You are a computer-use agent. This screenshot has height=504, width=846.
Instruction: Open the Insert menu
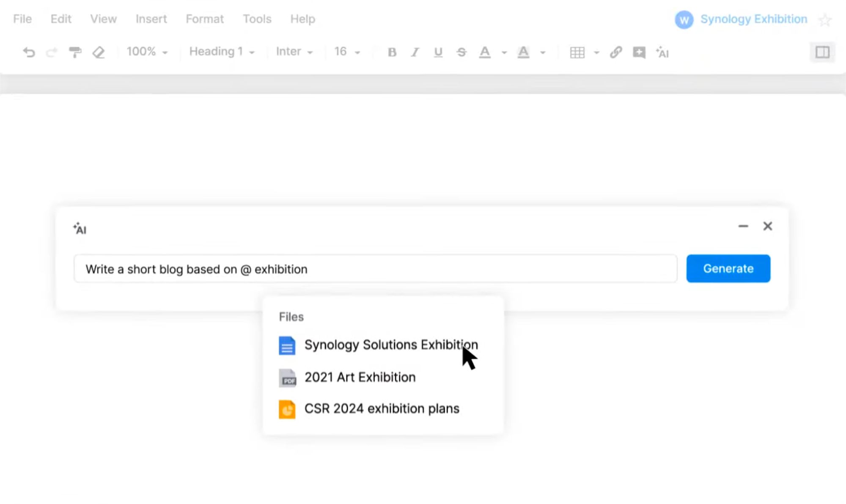(x=151, y=19)
